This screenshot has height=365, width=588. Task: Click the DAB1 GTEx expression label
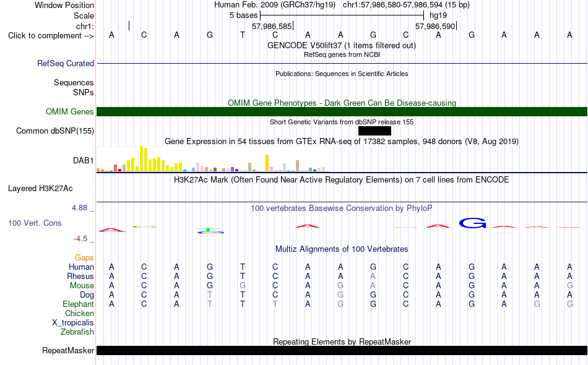[84, 160]
